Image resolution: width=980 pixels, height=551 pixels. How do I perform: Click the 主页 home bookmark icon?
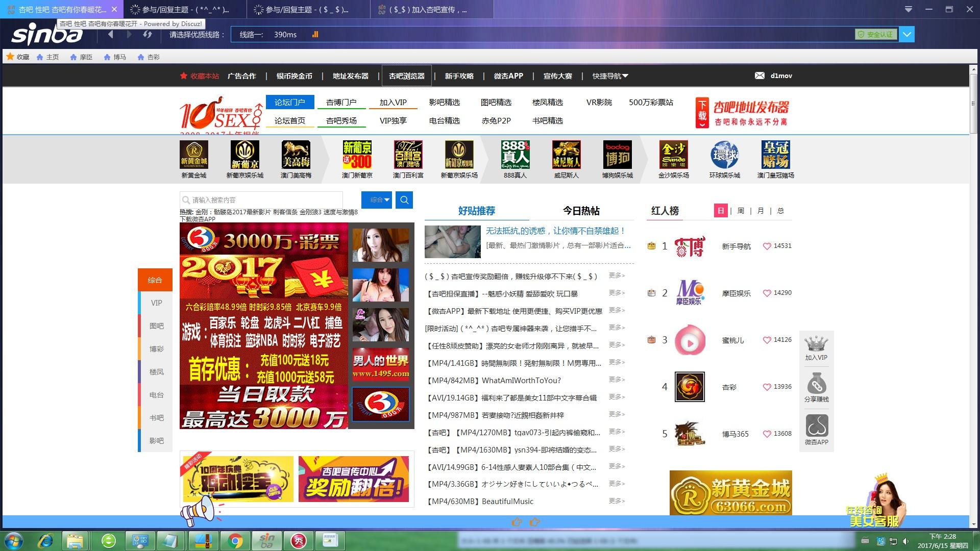[40, 57]
